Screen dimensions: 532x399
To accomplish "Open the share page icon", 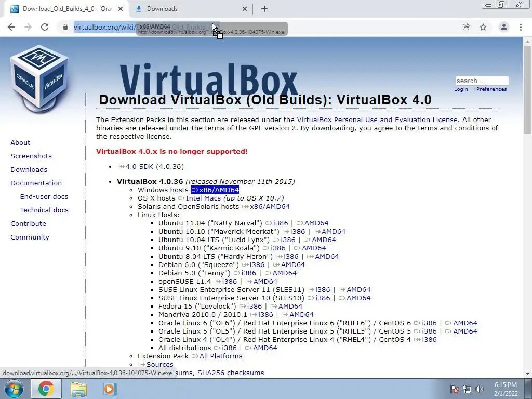I will [x=467, y=27].
